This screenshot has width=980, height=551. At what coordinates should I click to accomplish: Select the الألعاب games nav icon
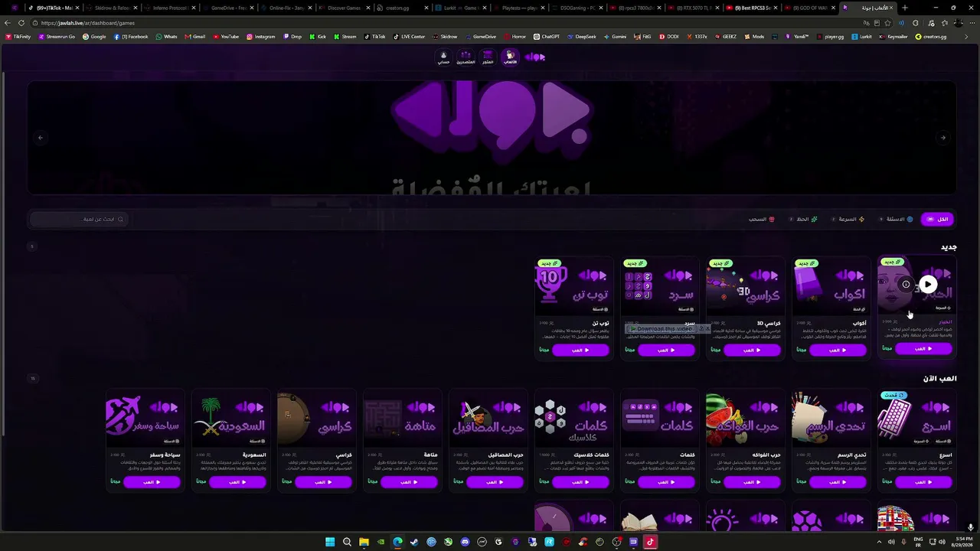510,57
